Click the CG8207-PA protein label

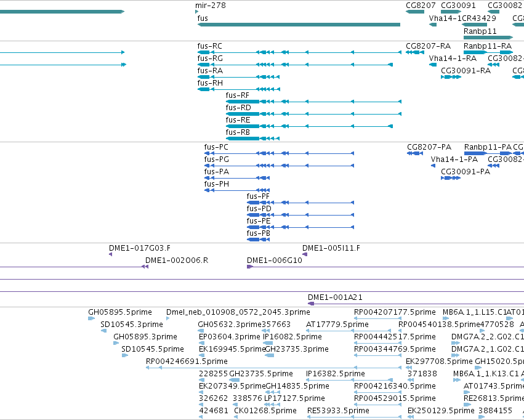coord(429,147)
